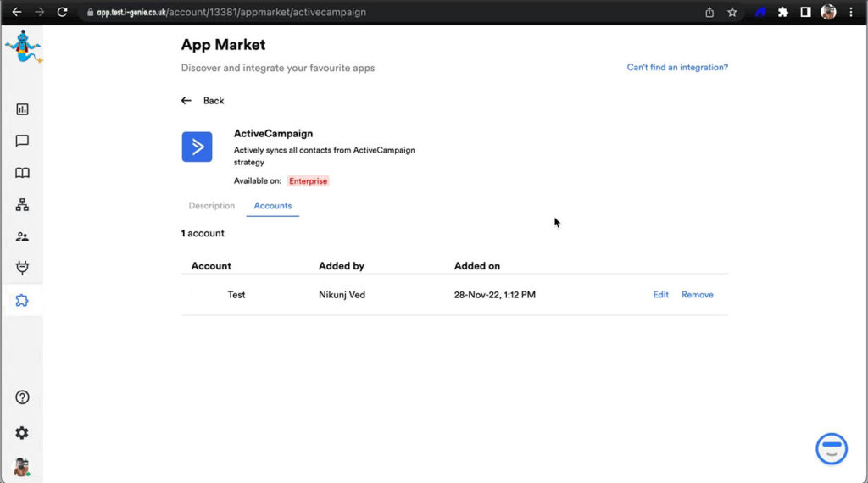Click the open book icon in sidebar
This screenshot has height=483, width=868.
[22, 173]
